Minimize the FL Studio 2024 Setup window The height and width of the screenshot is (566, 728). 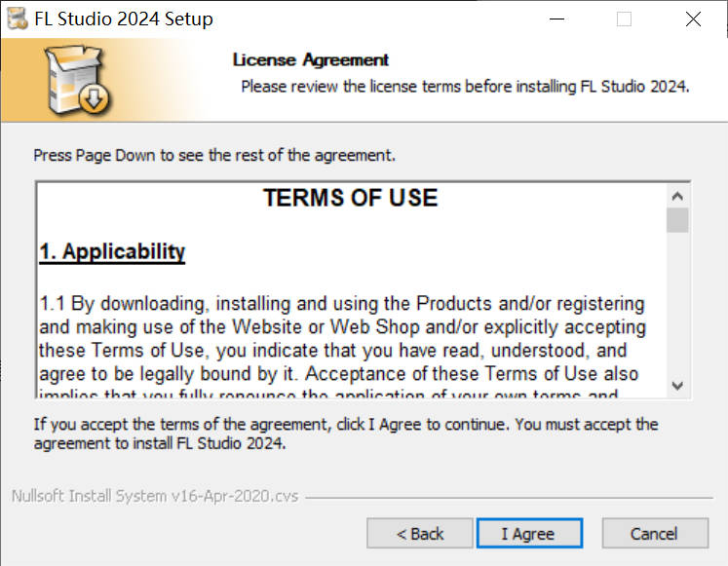click(556, 19)
